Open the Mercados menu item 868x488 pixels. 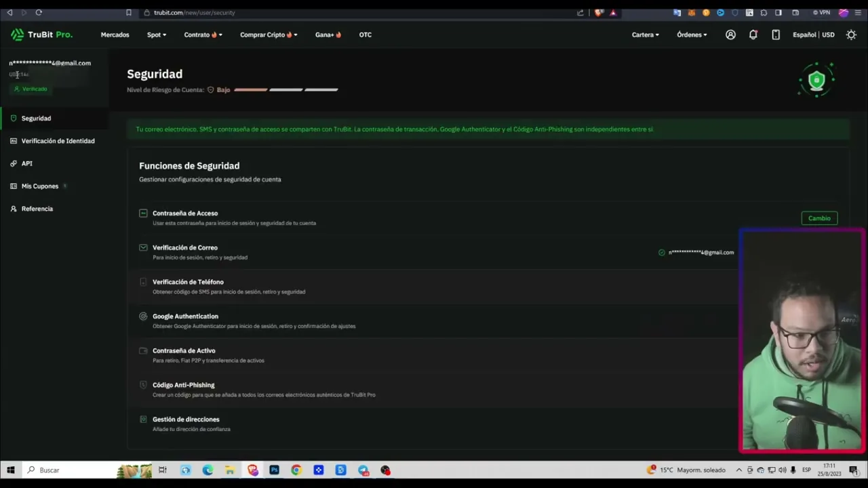coord(115,35)
